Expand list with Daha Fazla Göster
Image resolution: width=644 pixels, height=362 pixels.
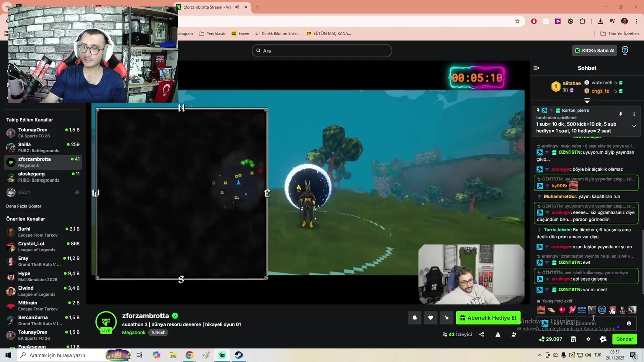(24, 206)
